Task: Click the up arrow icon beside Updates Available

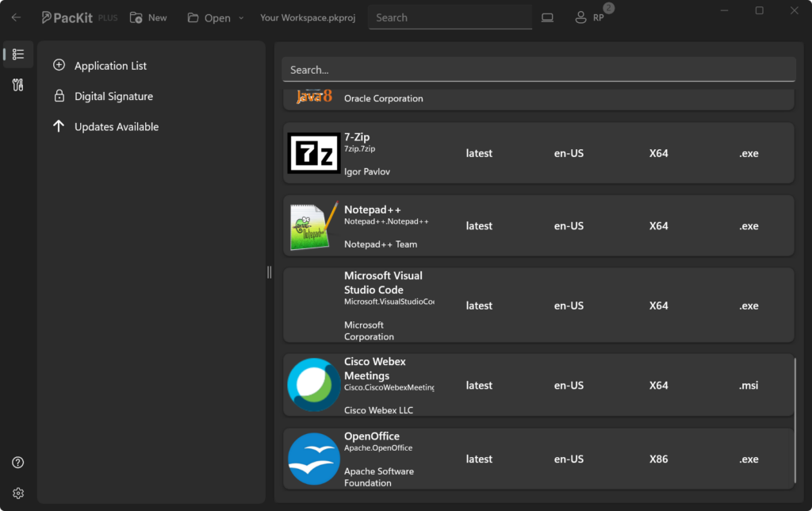Action: click(59, 126)
